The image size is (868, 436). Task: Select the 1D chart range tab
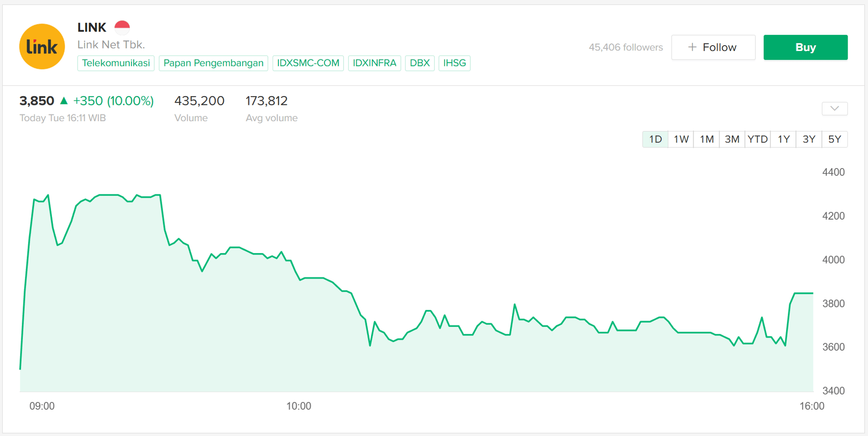[x=656, y=139]
